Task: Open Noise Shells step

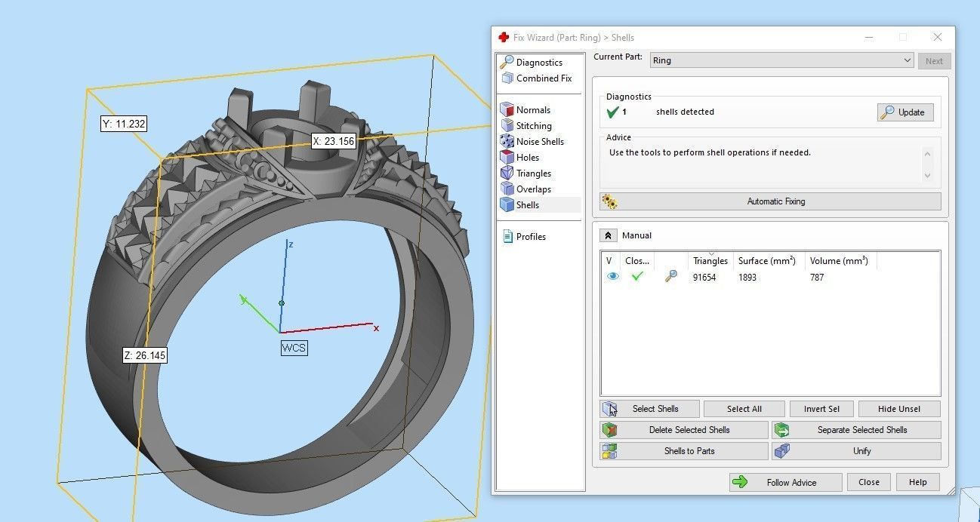Action: (539, 141)
